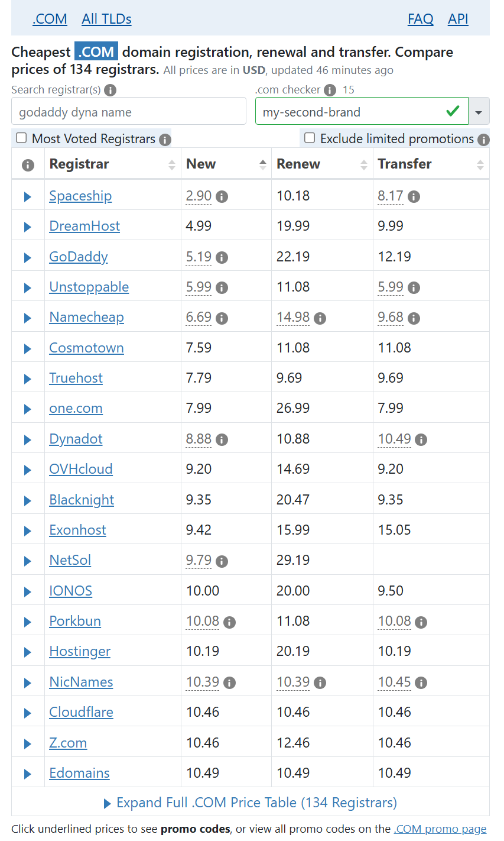Expand the Cloudflare row details
The width and height of the screenshot is (504, 841).
pos(27,713)
